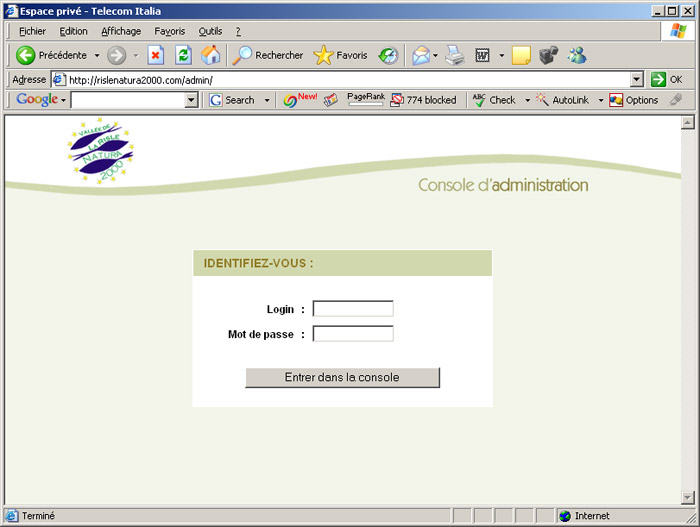
Task: Open the Favoris star button
Action: pyautogui.click(x=340, y=55)
